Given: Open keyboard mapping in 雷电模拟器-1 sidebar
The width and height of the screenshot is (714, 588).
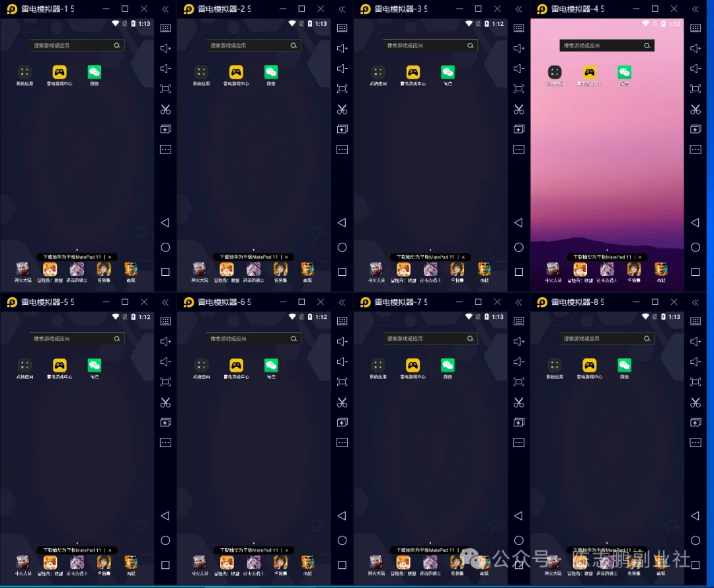Looking at the screenshot, I should coord(166,28).
